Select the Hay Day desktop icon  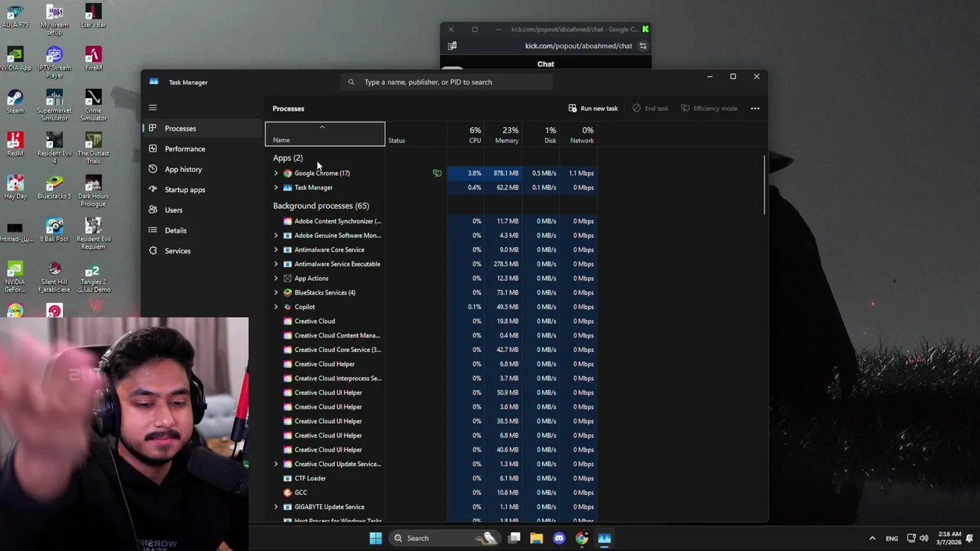click(x=15, y=187)
